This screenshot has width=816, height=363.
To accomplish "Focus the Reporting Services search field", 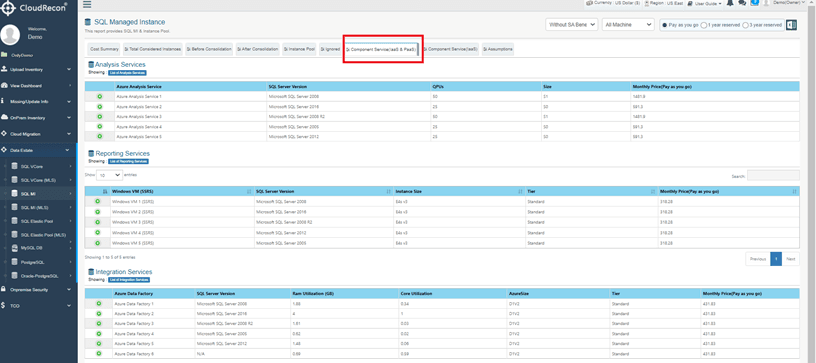I will tap(773, 176).
